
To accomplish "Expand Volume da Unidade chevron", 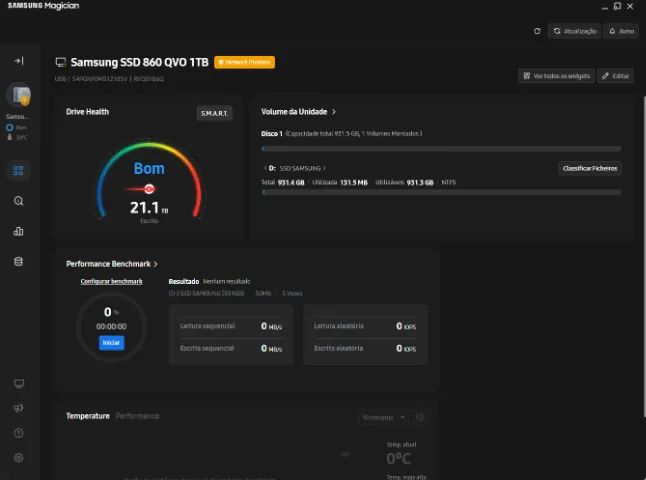I will tap(334, 112).
